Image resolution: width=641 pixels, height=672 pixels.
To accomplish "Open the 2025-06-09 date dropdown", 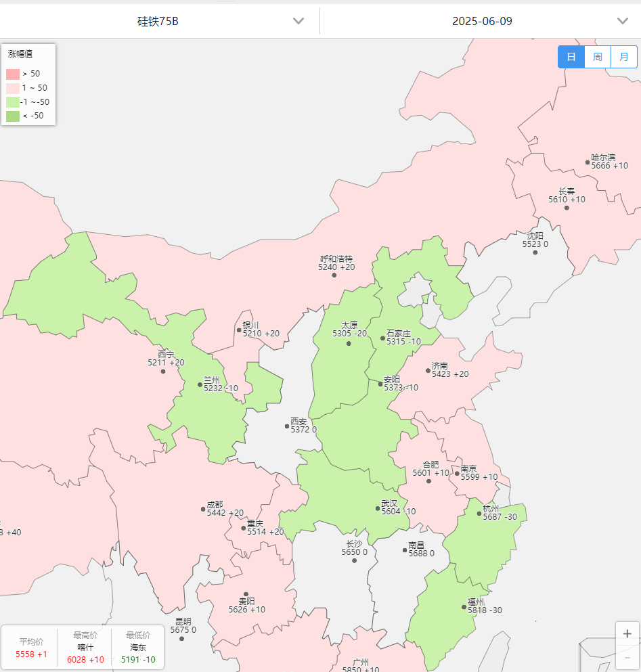I will pos(481,21).
